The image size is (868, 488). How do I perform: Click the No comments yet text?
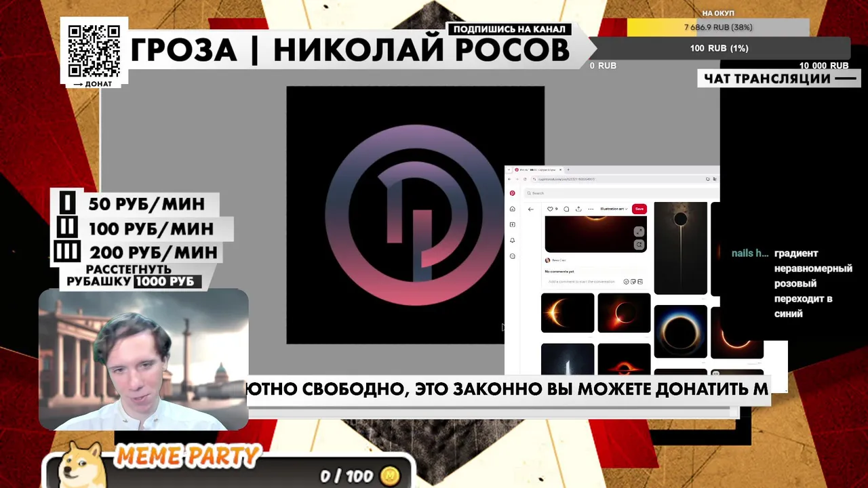click(x=559, y=272)
